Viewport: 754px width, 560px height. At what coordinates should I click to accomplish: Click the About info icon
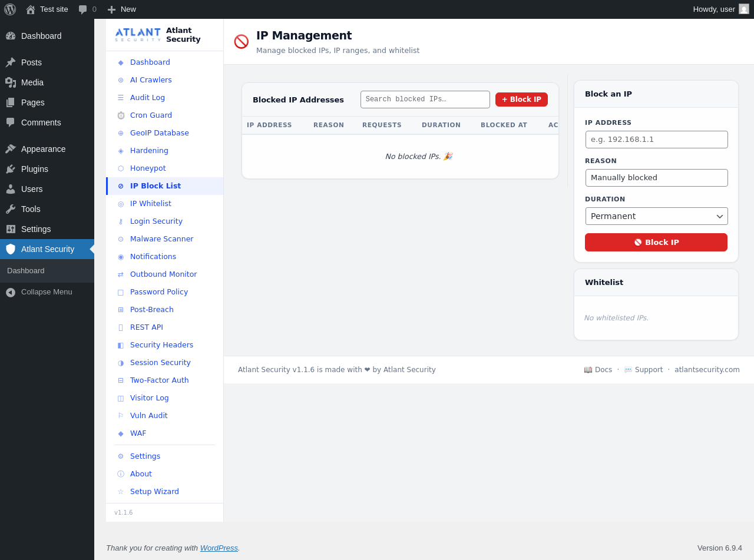tap(121, 474)
